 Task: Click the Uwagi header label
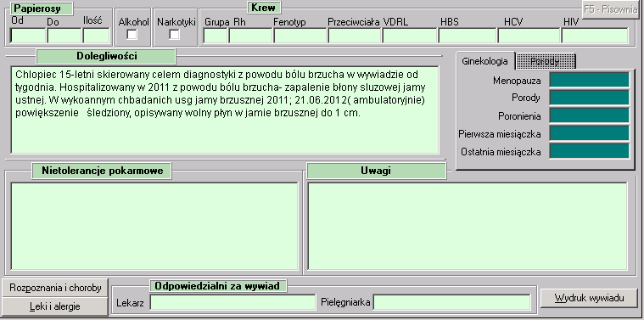point(376,171)
